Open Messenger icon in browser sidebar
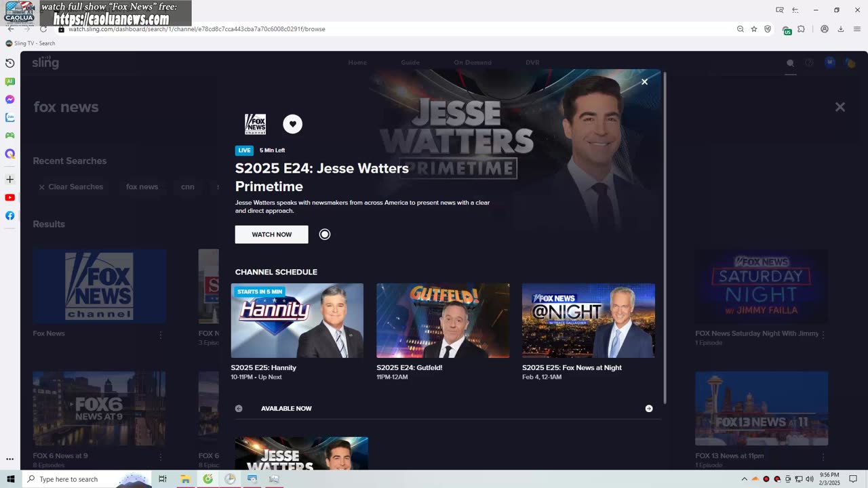 (9, 100)
